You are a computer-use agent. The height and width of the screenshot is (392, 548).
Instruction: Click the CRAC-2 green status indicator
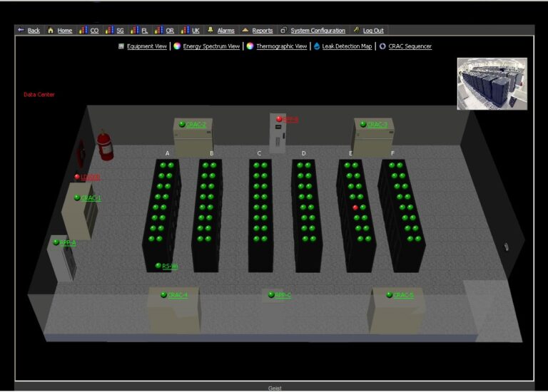(182, 124)
